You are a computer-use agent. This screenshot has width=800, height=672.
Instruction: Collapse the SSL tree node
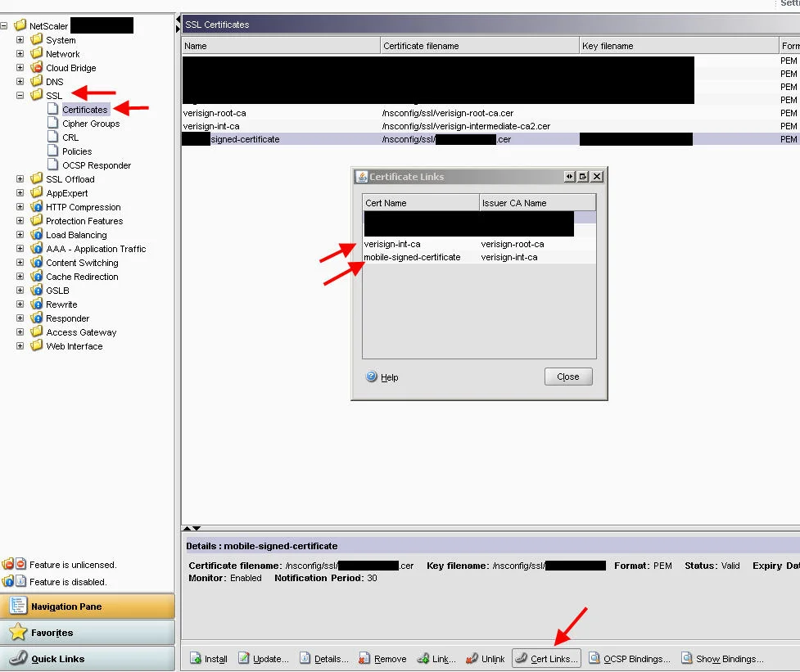20,95
